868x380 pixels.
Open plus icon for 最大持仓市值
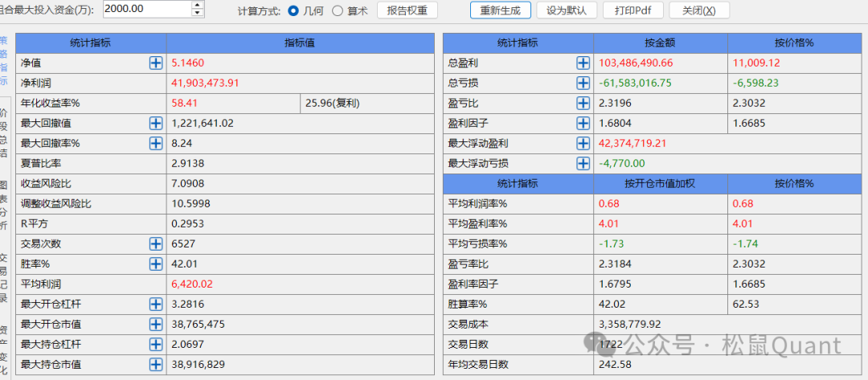click(156, 364)
